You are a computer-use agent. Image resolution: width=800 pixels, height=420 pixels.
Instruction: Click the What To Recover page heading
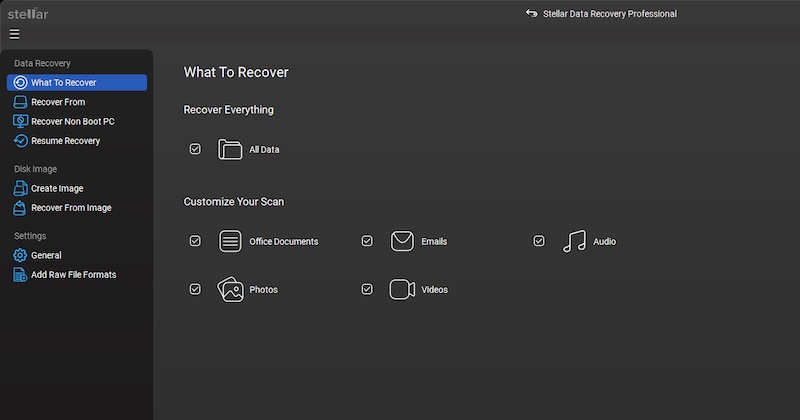pos(236,72)
